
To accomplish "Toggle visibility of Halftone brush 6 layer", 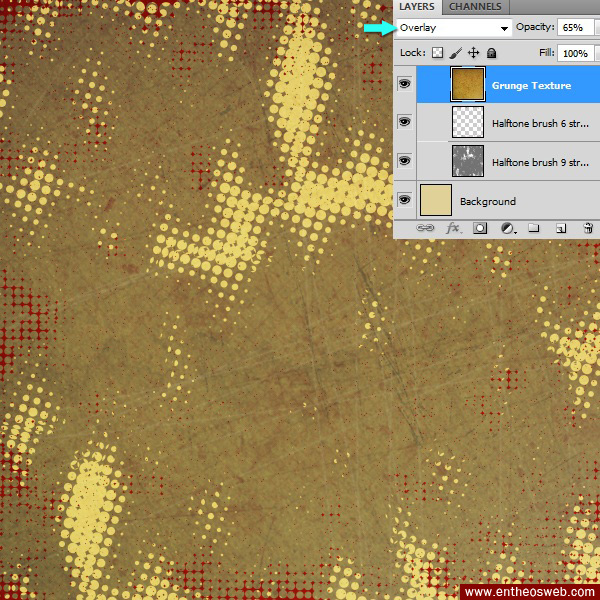I will pyautogui.click(x=405, y=122).
